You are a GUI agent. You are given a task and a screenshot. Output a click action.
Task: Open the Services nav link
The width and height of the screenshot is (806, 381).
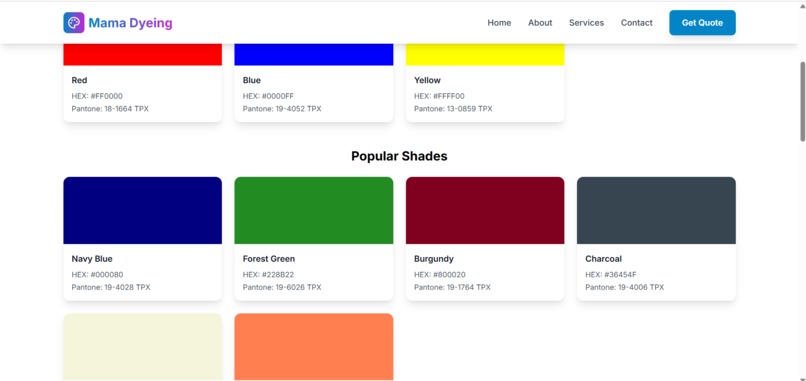(x=586, y=23)
